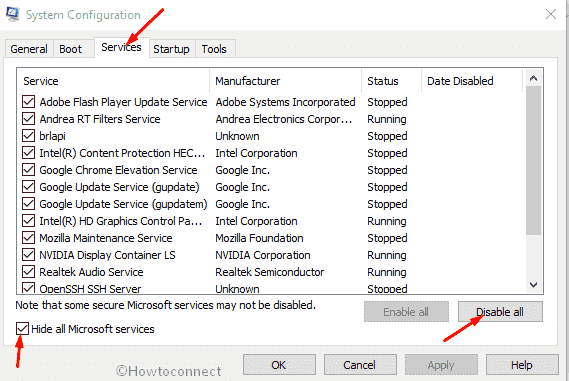569x381 pixels.
Task: Toggle Intel(R) HD Graphics Control Panel checkbox
Action: 28,221
